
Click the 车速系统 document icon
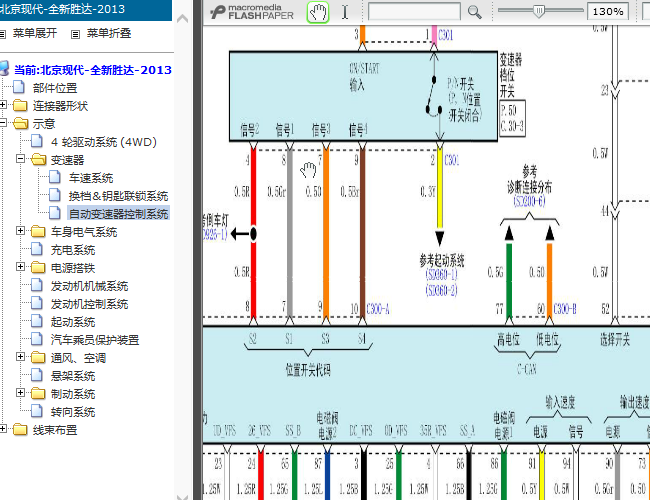tap(54, 177)
